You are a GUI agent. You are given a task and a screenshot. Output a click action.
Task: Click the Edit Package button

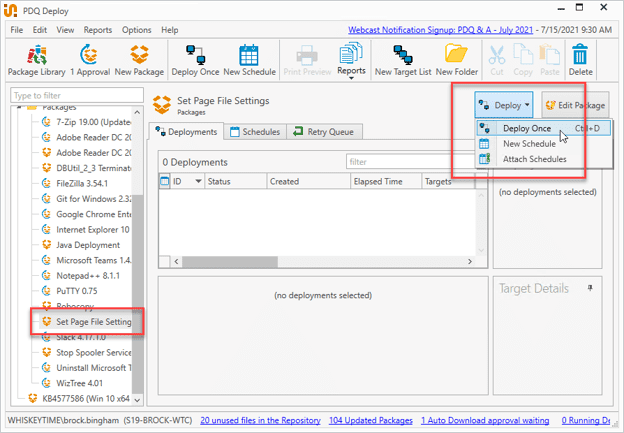(x=575, y=105)
